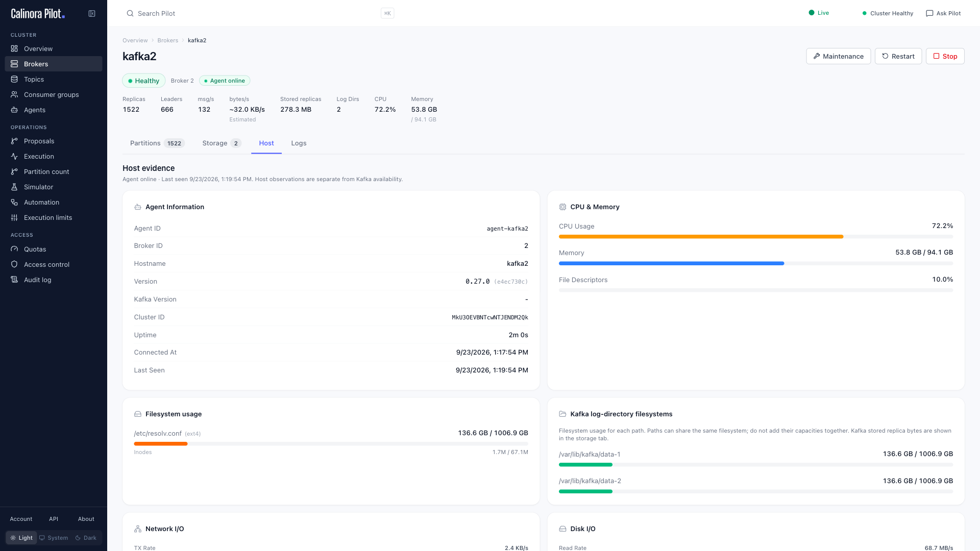980x551 pixels.
Task: Open Consumer groups page
Action: tap(54, 94)
